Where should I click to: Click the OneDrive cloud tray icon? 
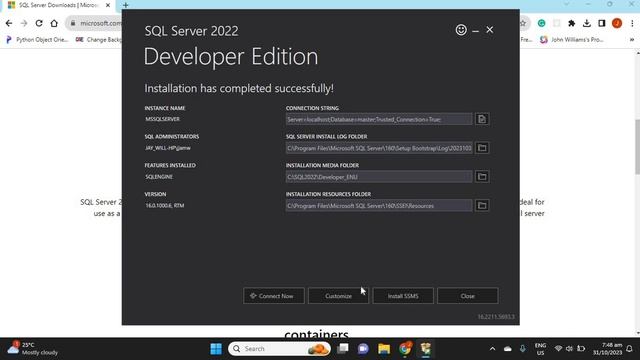(507, 349)
